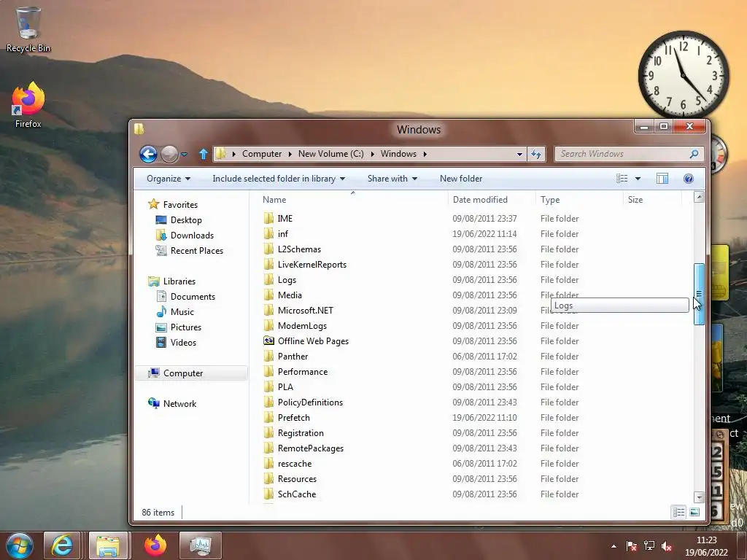Click the Change your view icon
Image resolution: width=747 pixels, height=560 pixels.
click(x=622, y=179)
